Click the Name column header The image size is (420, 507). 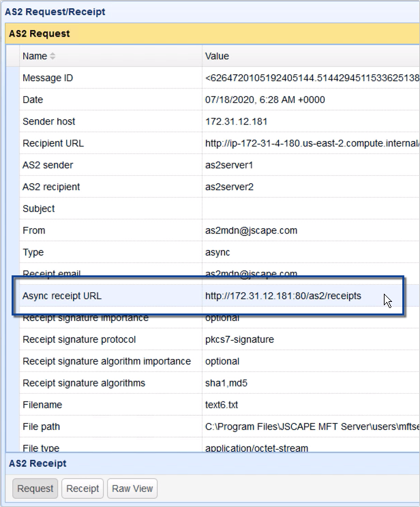tap(35, 56)
